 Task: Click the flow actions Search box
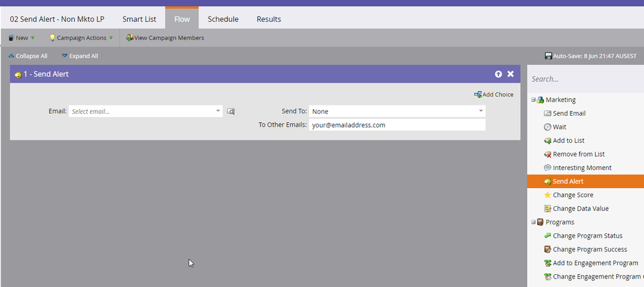(x=586, y=79)
